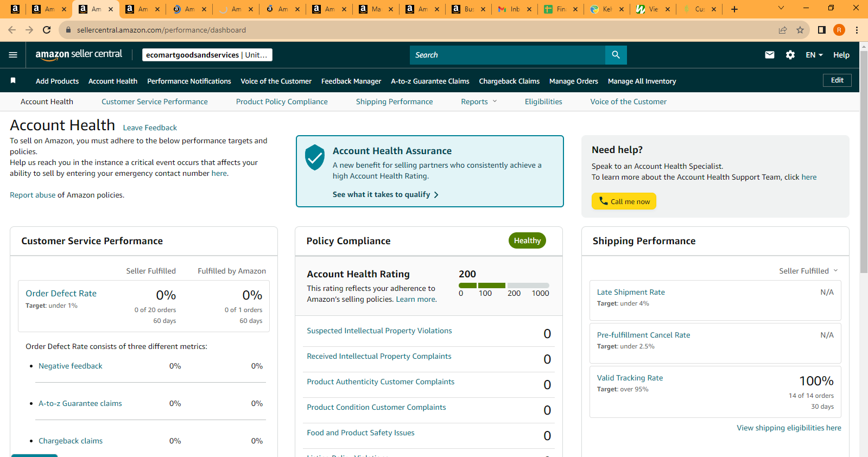Viewport: 868px width, 457px height.
Task: Open the messages envelope icon
Action: 769,55
